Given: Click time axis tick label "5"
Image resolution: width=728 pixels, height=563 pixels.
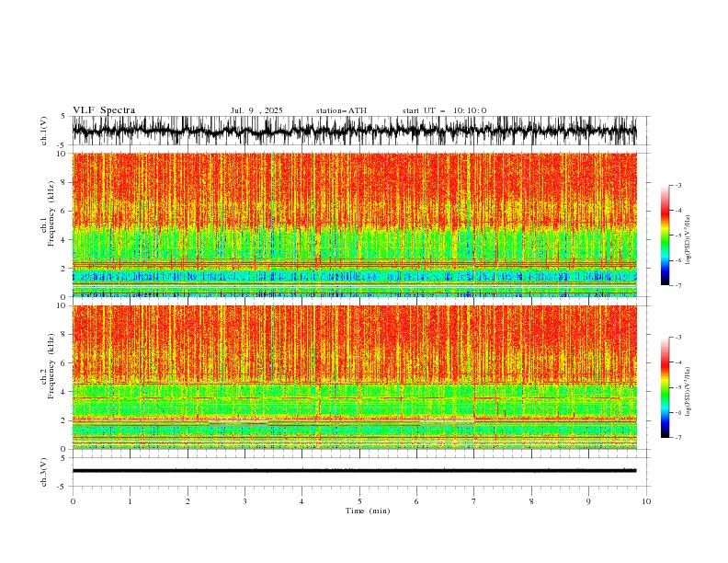Looking at the screenshot, I should tap(359, 501).
